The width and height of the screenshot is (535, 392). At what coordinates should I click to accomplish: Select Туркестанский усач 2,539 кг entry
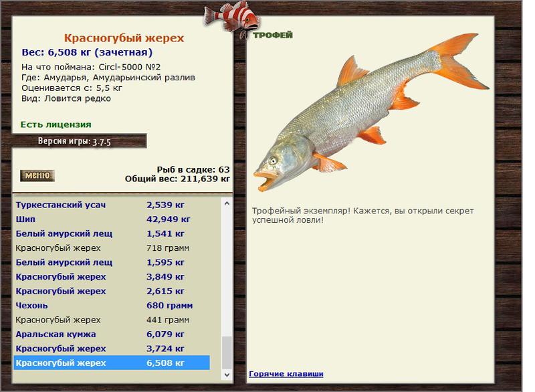112,205
